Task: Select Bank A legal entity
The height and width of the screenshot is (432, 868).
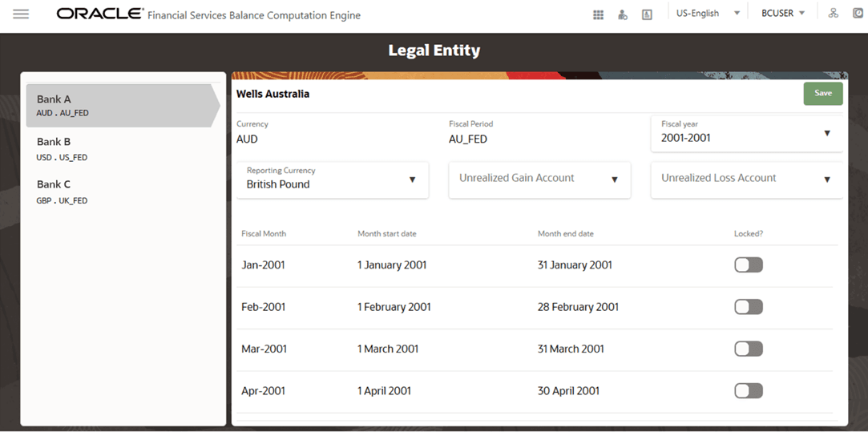Action: (x=123, y=106)
